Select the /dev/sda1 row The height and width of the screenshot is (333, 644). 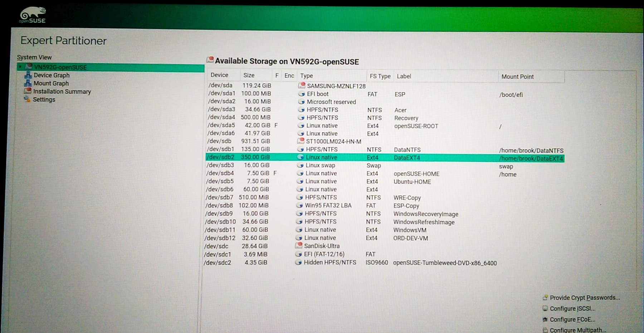[386, 94]
